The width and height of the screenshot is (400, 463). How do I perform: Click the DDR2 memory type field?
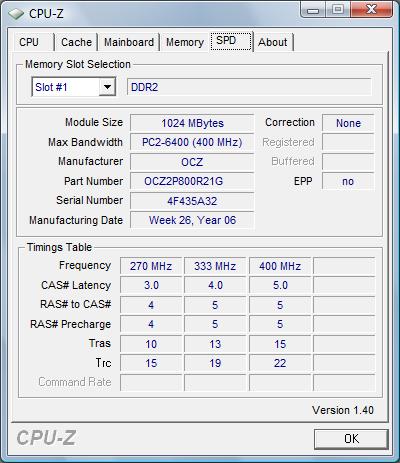[x=249, y=87]
